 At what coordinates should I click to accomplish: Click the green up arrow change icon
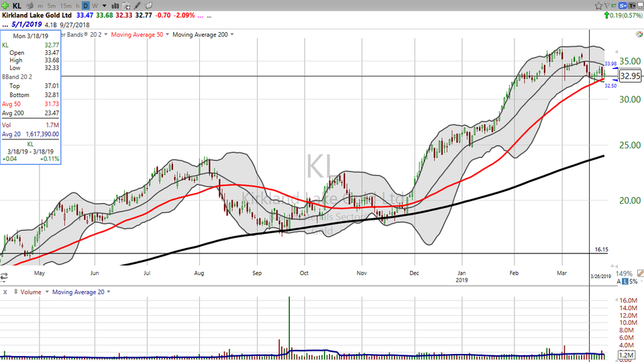[606, 15]
